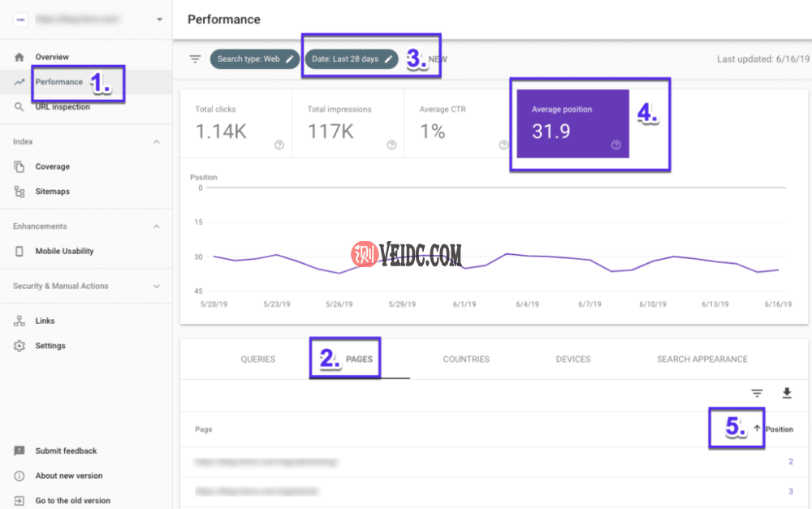Toggle the Total impressions metric card

point(348,124)
